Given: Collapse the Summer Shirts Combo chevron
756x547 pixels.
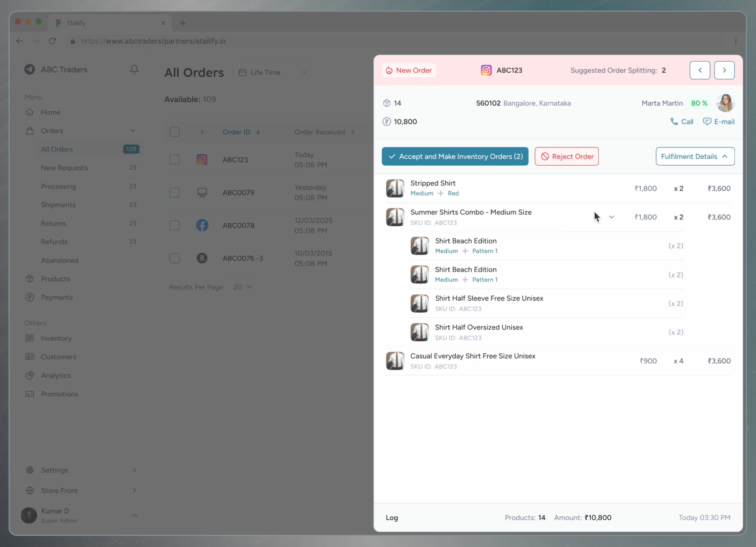Looking at the screenshot, I should (611, 217).
